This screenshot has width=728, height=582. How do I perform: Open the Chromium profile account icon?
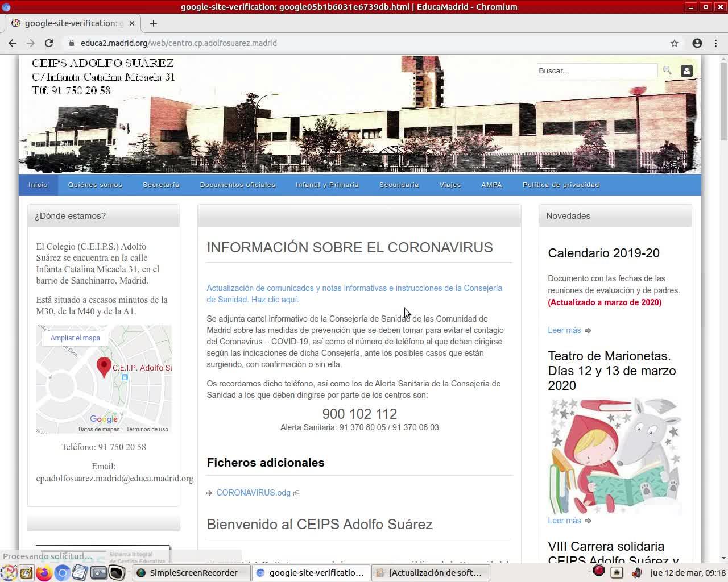click(x=697, y=43)
